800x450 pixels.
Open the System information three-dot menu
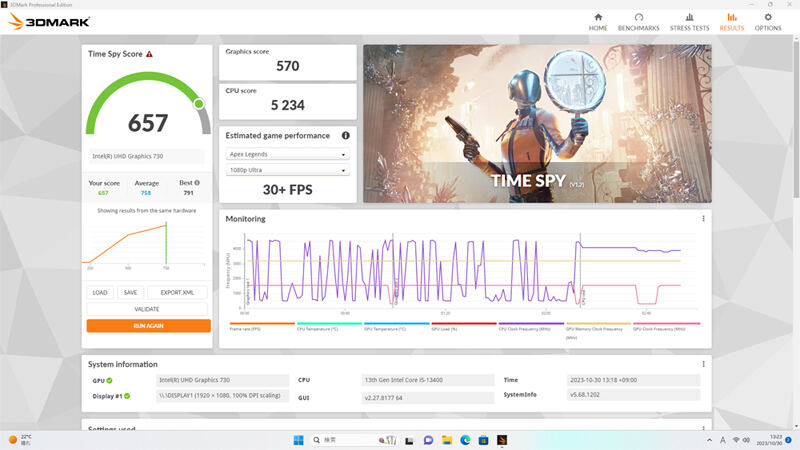pos(703,364)
